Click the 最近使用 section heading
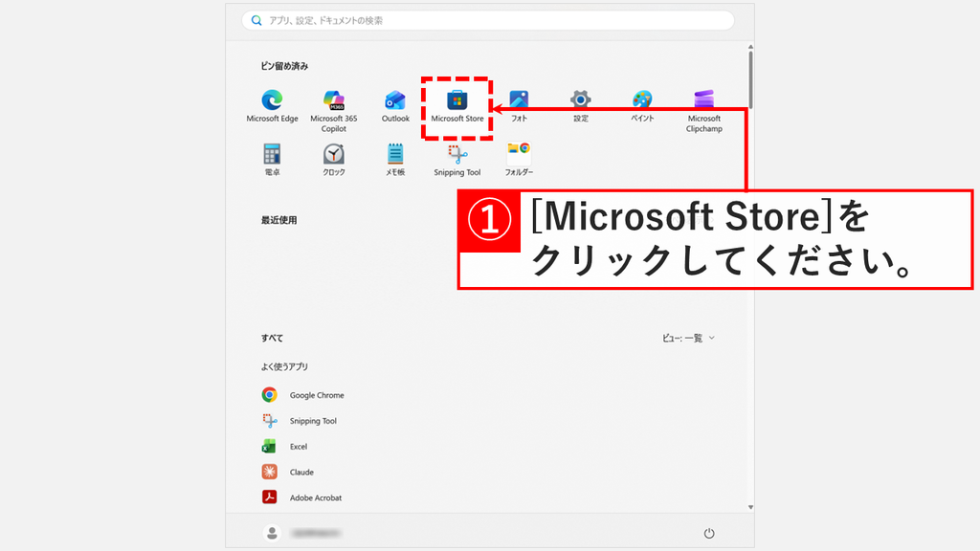This screenshot has height=551, width=980. click(278, 220)
